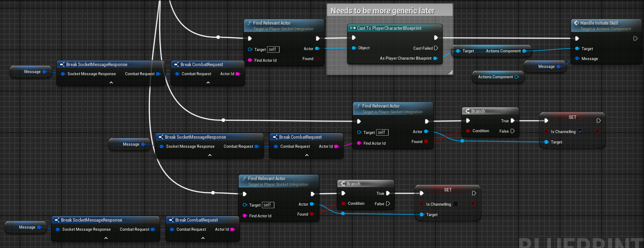
Task: Click the reroute node below the bottom Branch node
Action: pyautogui.click(x=343, y=213)
